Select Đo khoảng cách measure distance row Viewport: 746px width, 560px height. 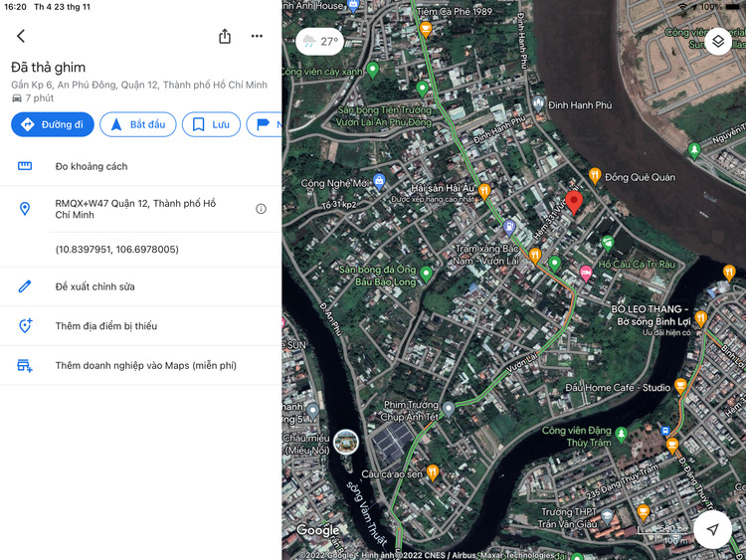click(x=141, y=166)
